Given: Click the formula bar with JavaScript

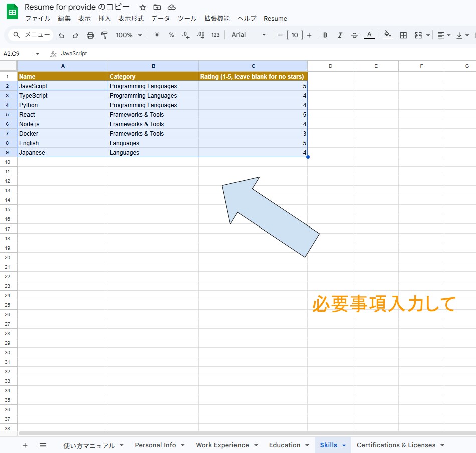Looking at the screenshot, I should point(267,54).
